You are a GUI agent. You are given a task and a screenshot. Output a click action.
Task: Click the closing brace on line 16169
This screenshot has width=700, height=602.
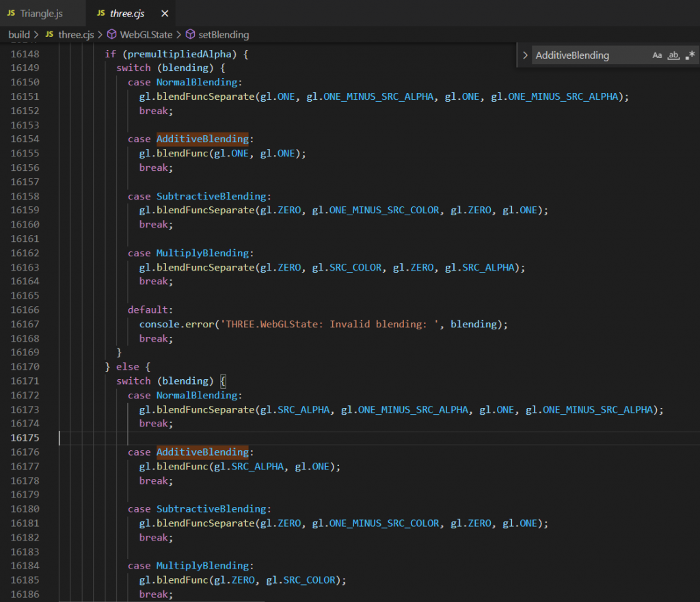[119, 353]
